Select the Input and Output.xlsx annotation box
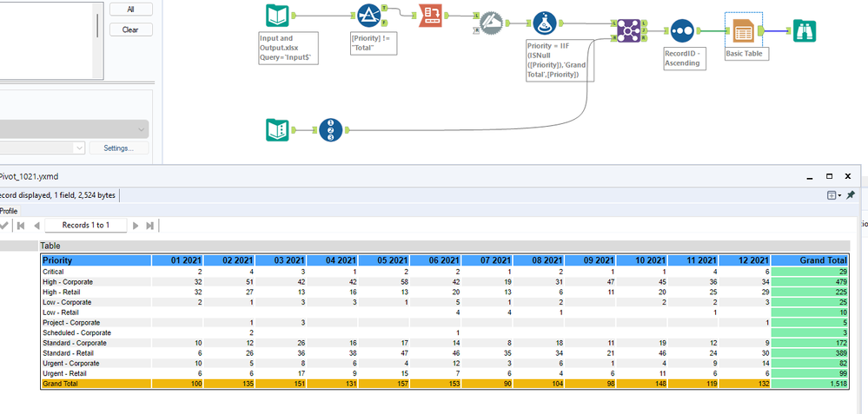Image resolution: width=868 pixels, height=414 pixels. click(288, 48)
